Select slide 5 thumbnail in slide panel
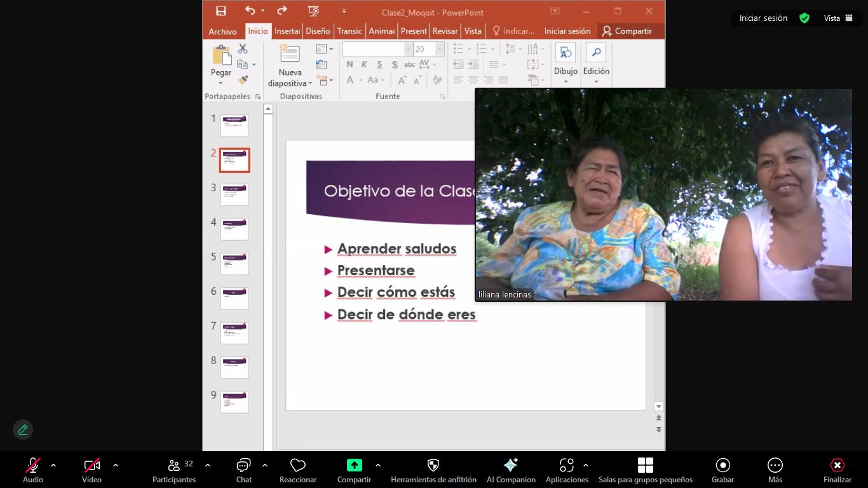The height and width of the screenshot is (488, 868). (234, 264)
